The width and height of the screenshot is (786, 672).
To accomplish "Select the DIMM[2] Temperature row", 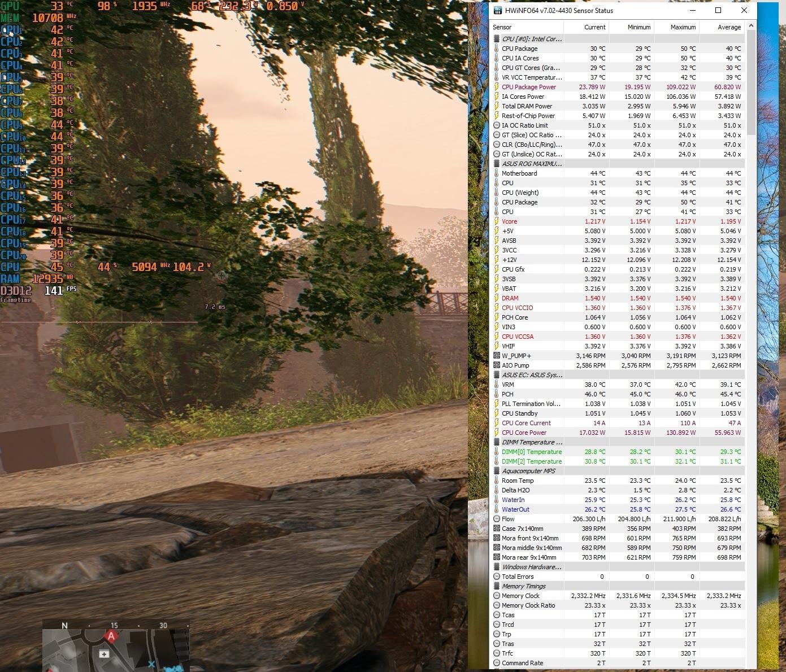I will (x=618, y=461).
